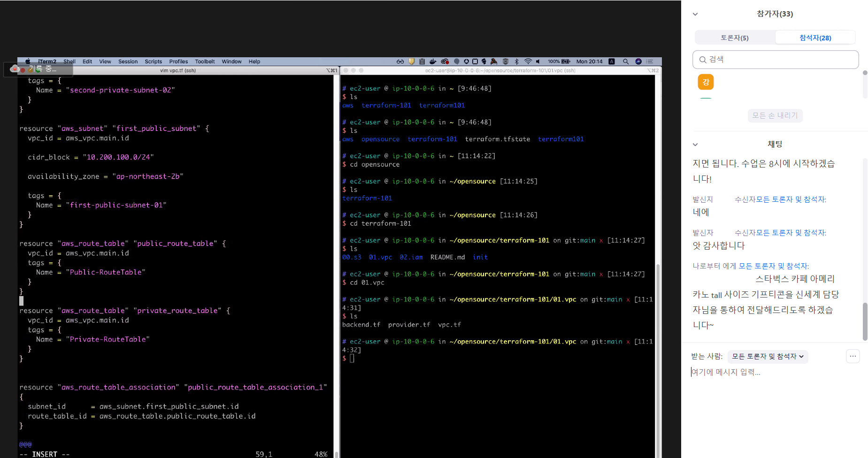Open the Notification Center list icon
The image size is (868, 458).
(650, 61)
